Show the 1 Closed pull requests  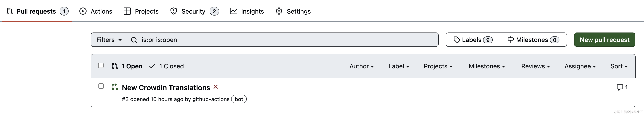pos(171,66)
